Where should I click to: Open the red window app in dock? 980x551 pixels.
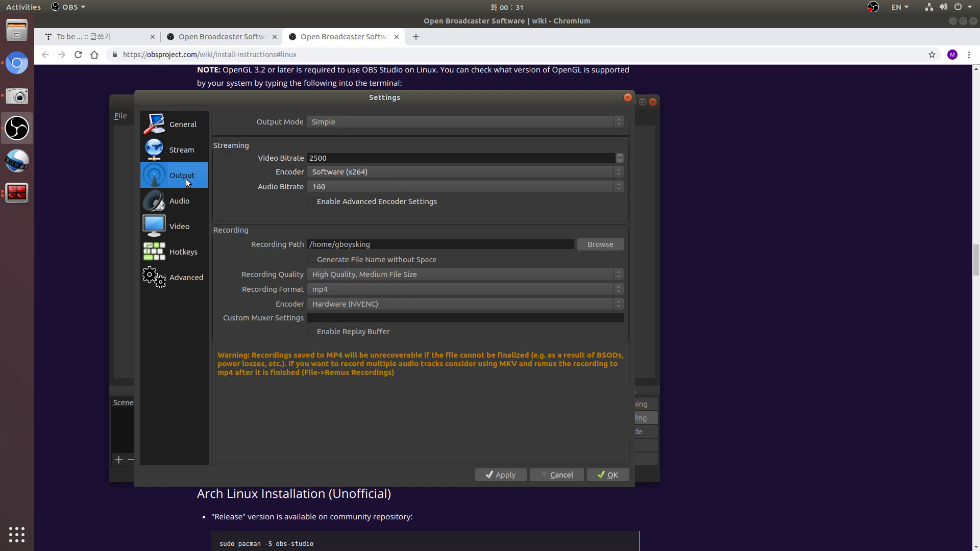pos(17,193)
